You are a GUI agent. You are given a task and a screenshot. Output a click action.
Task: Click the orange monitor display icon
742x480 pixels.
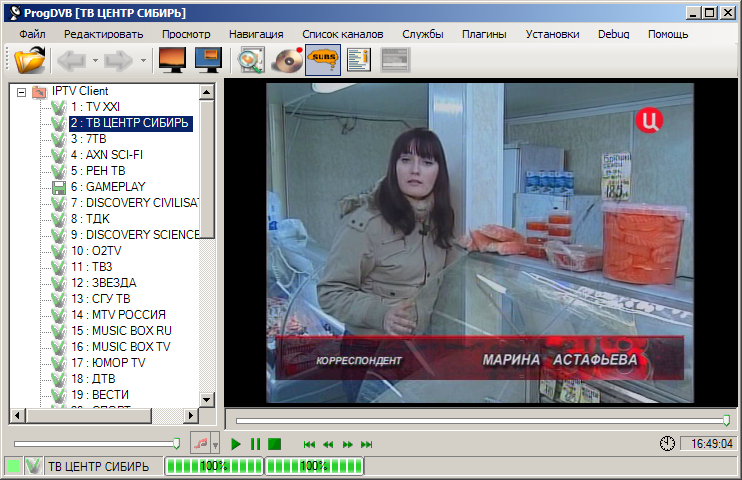[x=172, y=60]
